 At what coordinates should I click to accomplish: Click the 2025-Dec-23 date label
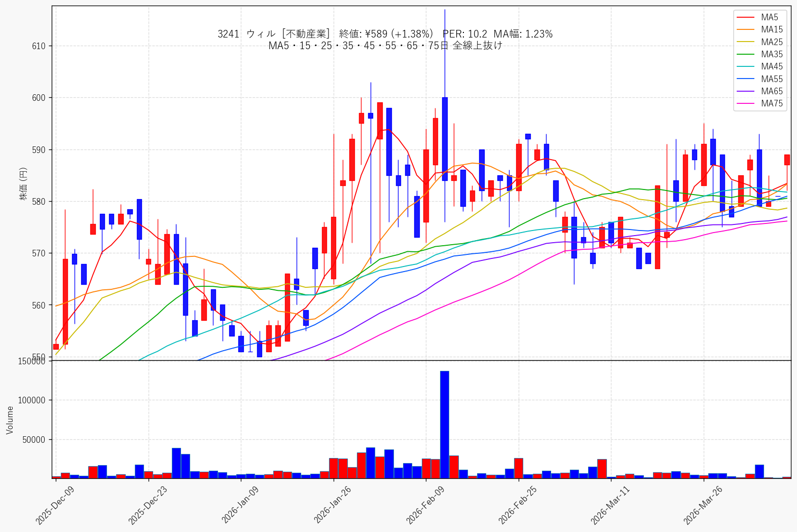pos(148,505)
